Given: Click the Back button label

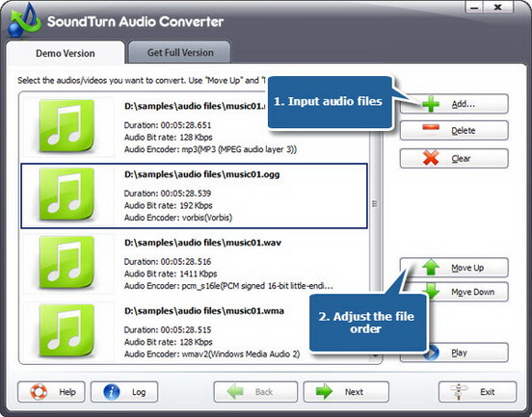Looking at the screenshot, I should click(x=264, y=392).
